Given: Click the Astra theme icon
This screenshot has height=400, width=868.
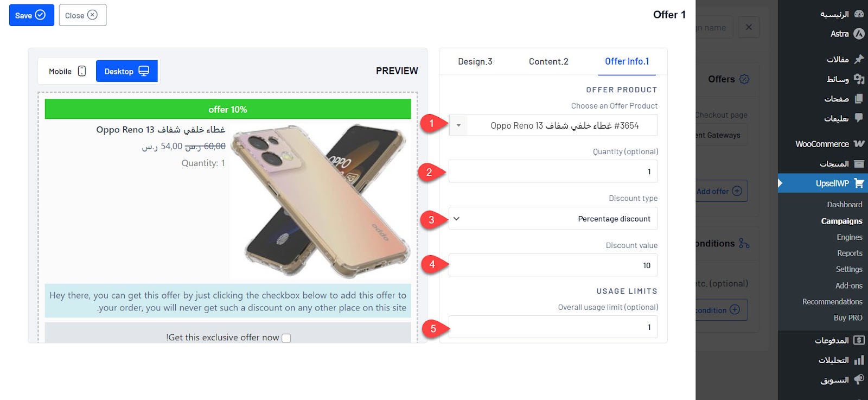Looking at the screenshot, I should [x=859, y=34].
